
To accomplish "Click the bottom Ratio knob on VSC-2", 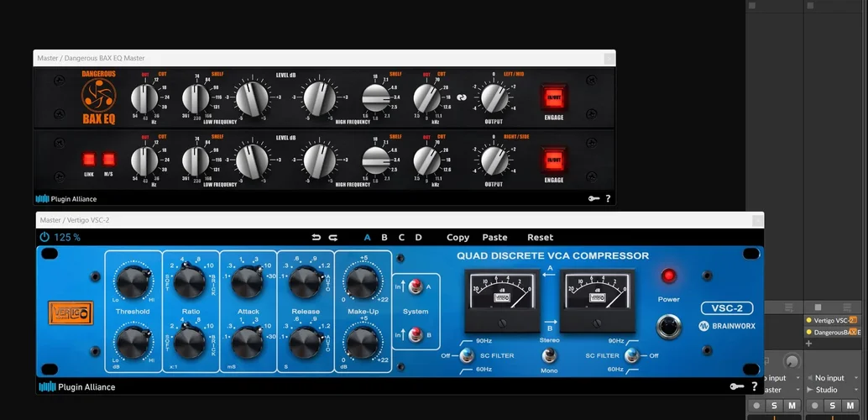I will coord(190,343).
